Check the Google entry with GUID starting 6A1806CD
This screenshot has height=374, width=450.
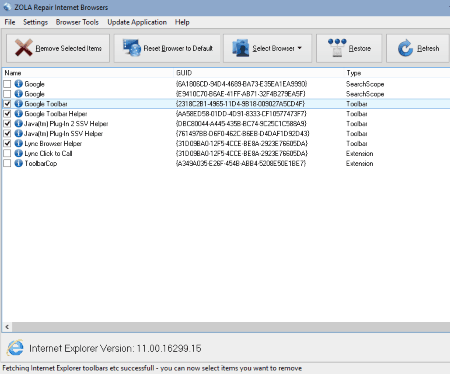click(x=7, y=84)
